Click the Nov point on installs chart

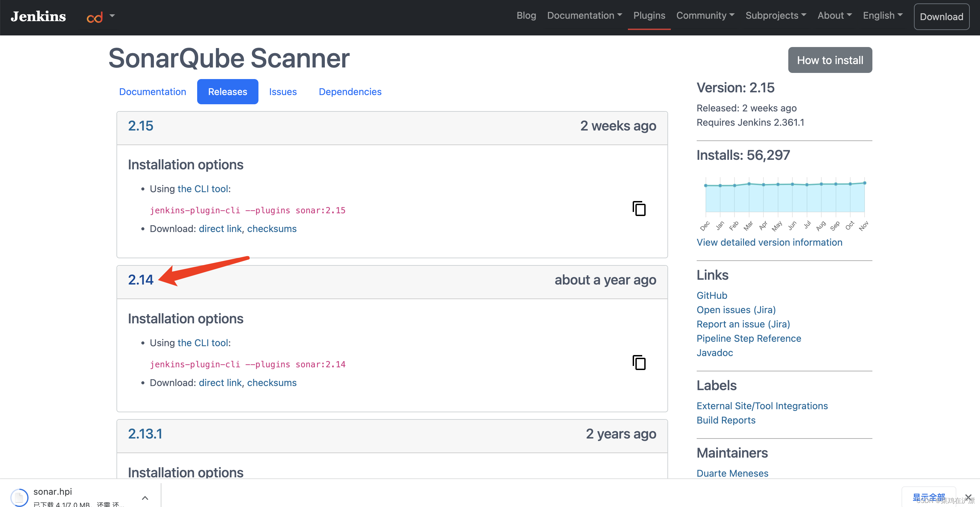pos(864,183)
